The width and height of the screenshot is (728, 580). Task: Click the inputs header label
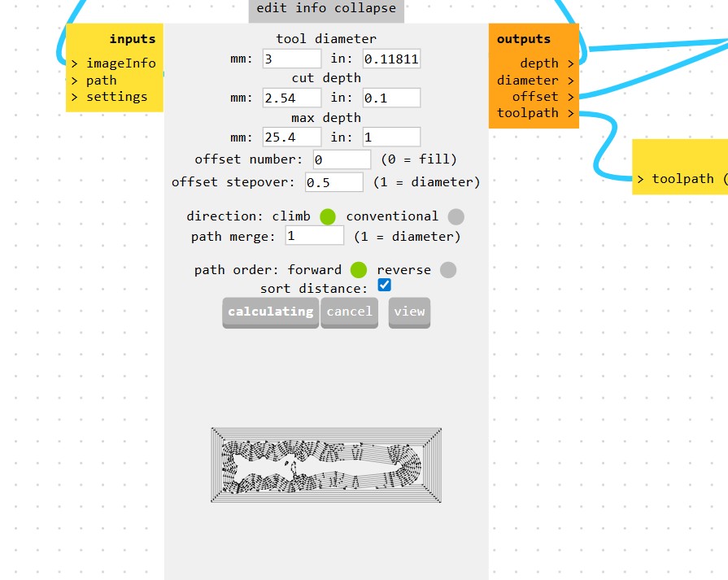[133, 39]
